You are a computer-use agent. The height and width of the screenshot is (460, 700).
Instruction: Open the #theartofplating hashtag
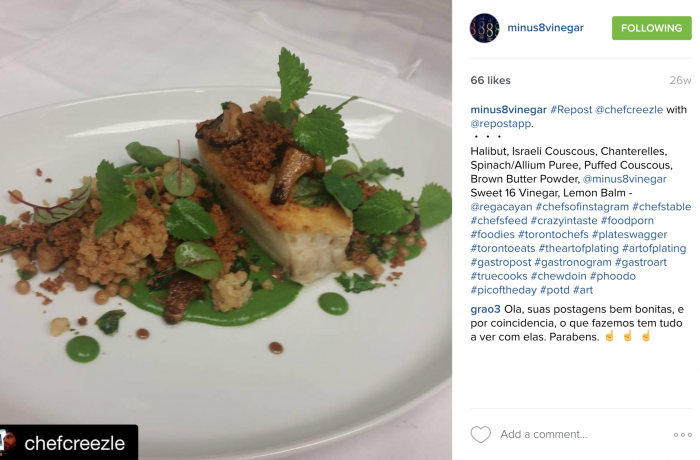pos(579,248)
